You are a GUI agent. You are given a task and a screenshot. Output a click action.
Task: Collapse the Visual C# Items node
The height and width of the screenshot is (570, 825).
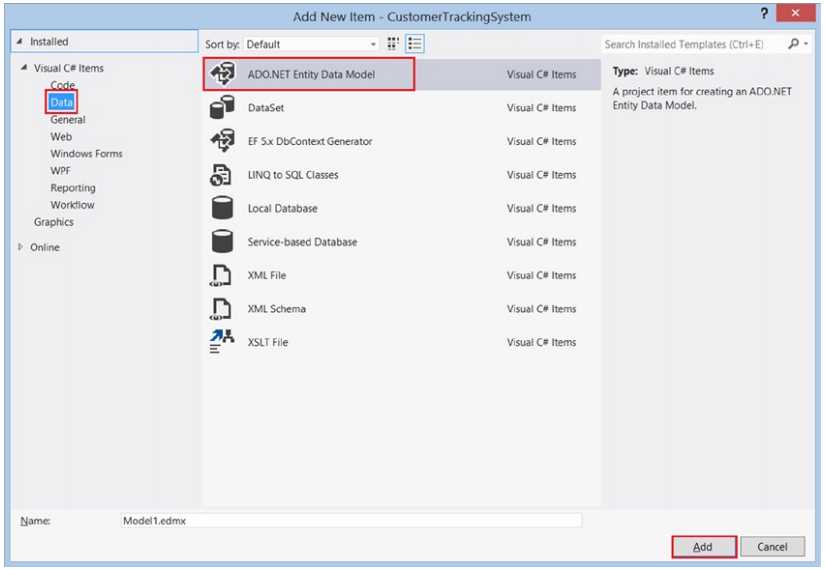pyautogui.click(x=23, y=68)
